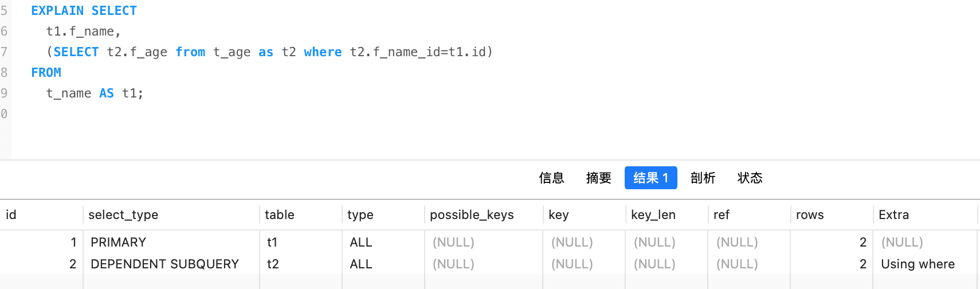Switch to the 摘要 tab

(598, 178)
